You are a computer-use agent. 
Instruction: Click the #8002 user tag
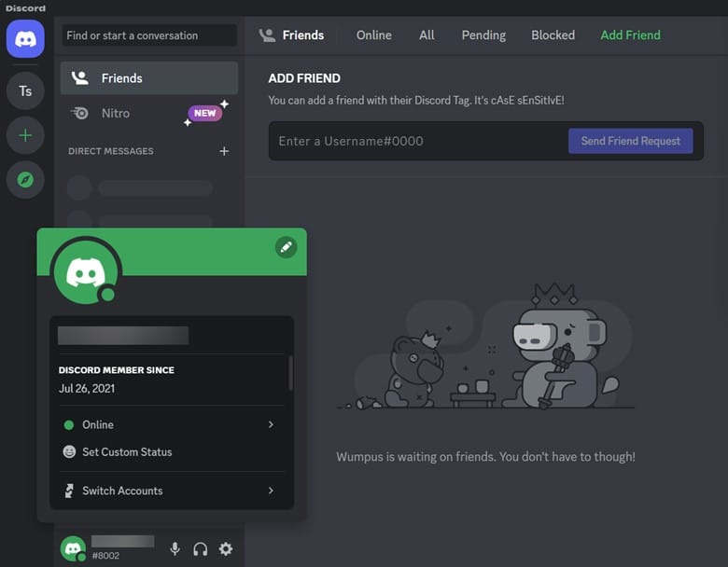[105, 556]
